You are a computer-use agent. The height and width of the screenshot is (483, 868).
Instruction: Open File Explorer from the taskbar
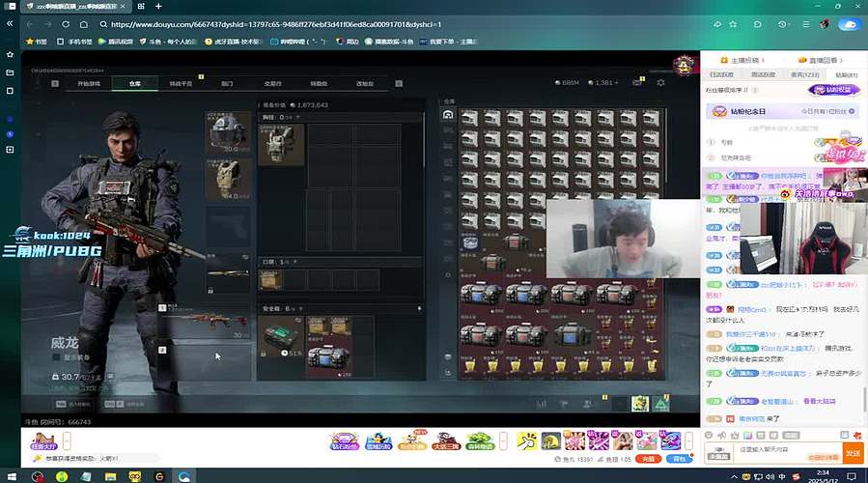pos(110,476)
